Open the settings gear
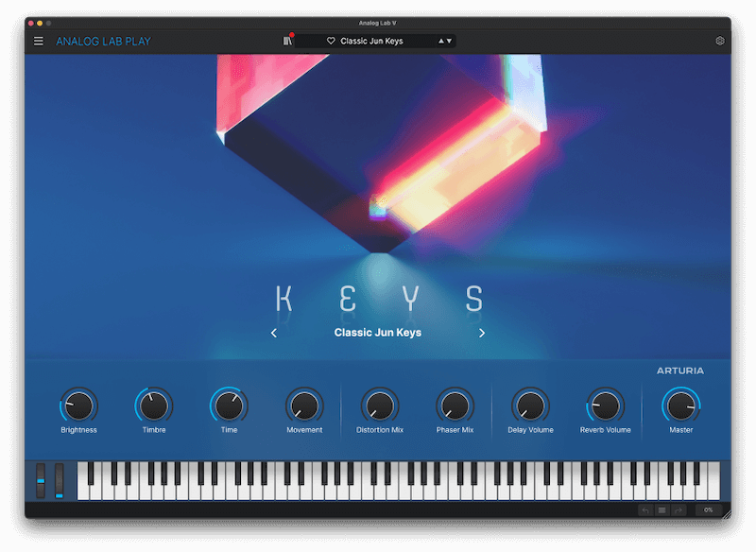This screenshot has height=552, width=756. pyautogui.click(x=720, y=41)
